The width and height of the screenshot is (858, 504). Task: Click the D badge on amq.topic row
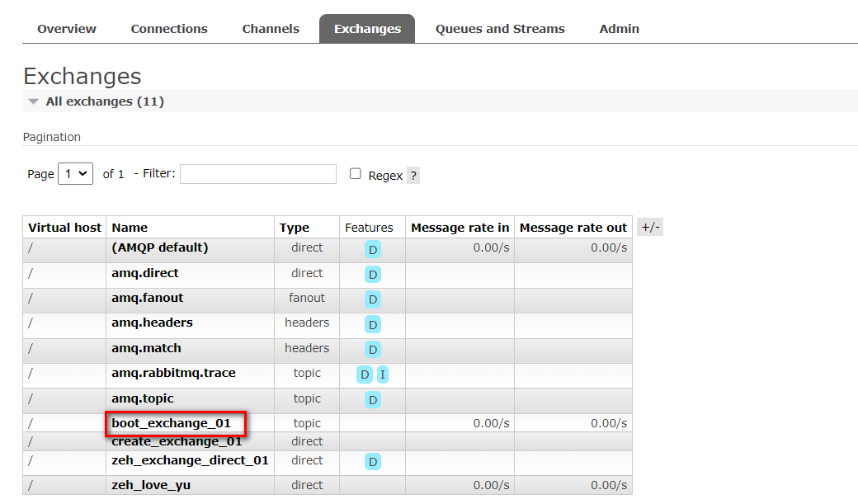[x=373, y=400]
